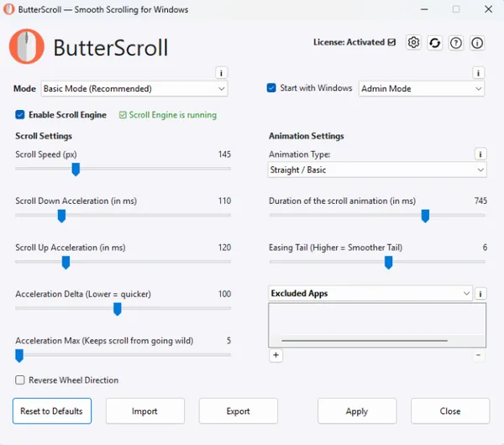Click the License: Activated label
This screenshot has height=445, width=504.
(x=349, y=43)
